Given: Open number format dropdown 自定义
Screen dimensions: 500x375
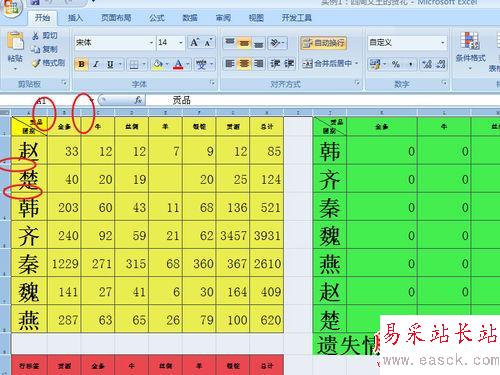Looking at the screenshot, I should [443, 43].
